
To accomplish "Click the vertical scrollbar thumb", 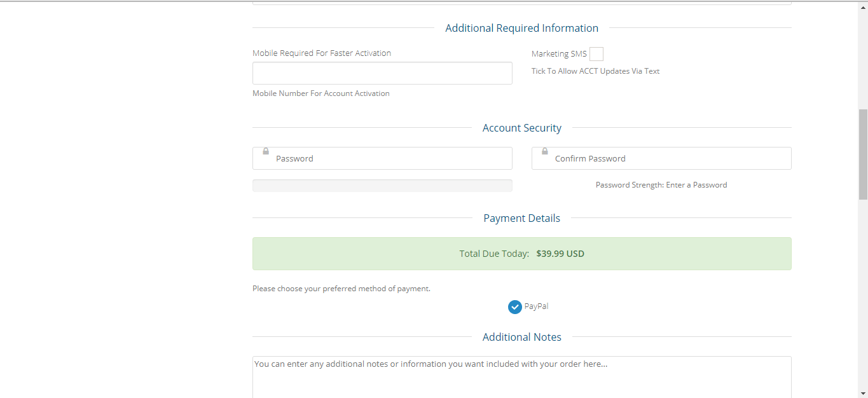I will (863, 154).
